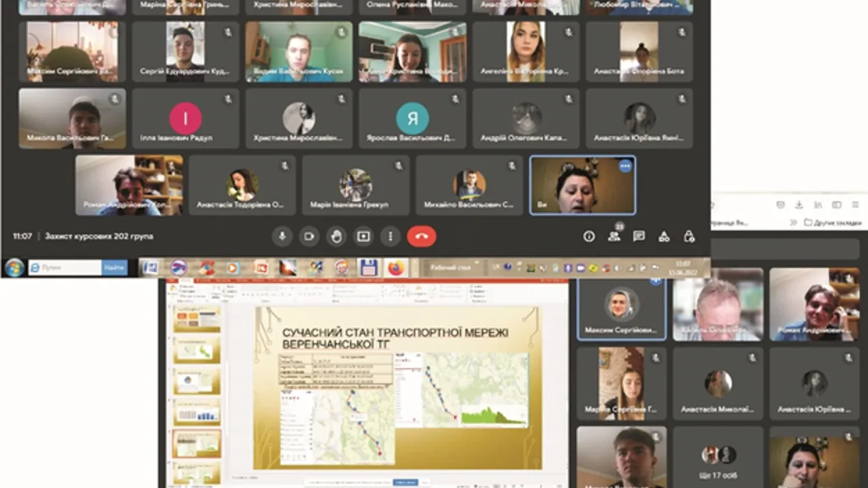Select the meeting name "Захист курсових 202 група"
This screenshot has height=488, width=868.
click(99, 236)
